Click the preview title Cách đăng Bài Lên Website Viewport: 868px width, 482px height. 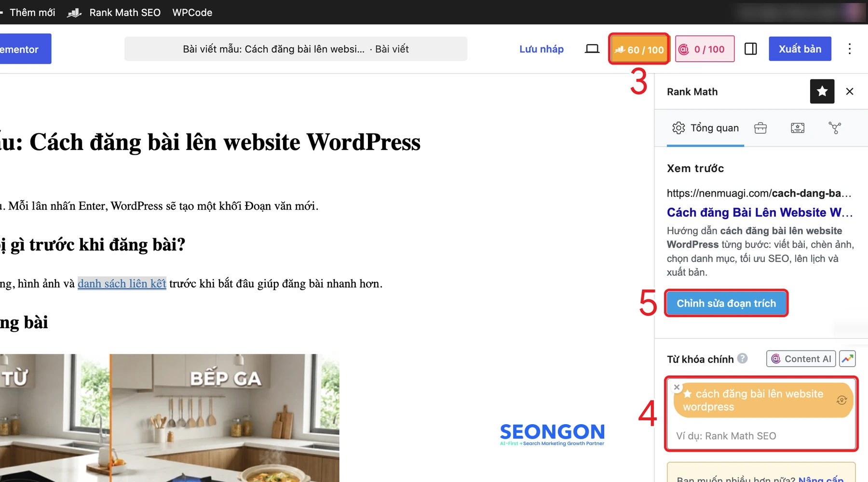(x=759, y=213)
